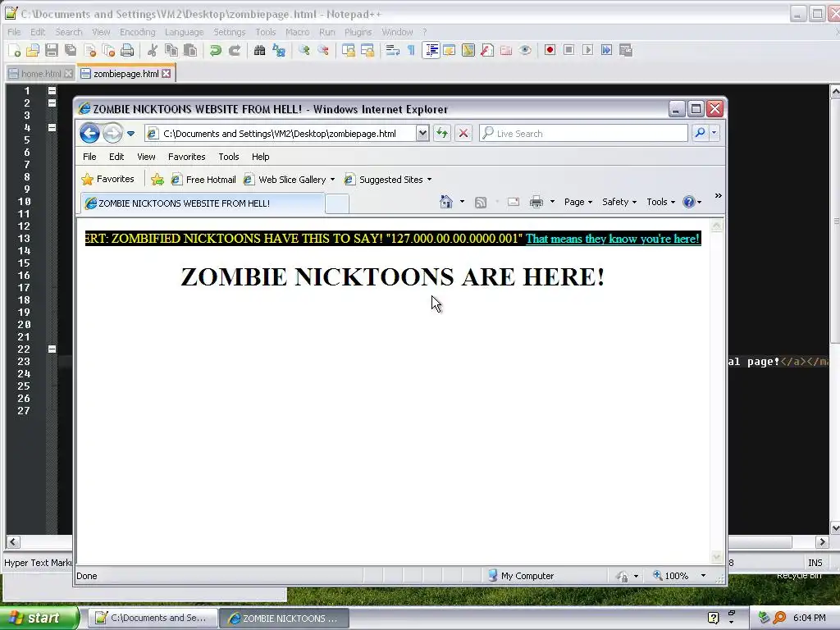Click the Print icon in IE command bar
This screenshot has height=630, width=840.
pyautogui.click(x=536, y=202)
